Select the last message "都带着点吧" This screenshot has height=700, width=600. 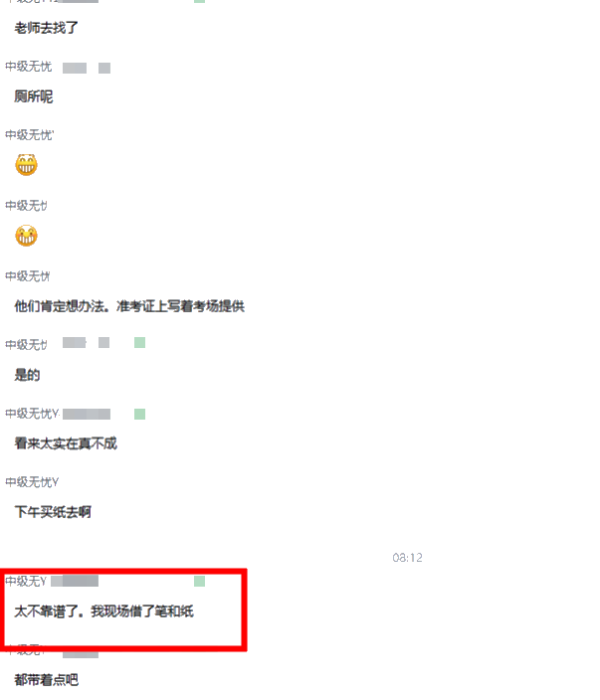point(47,680)
